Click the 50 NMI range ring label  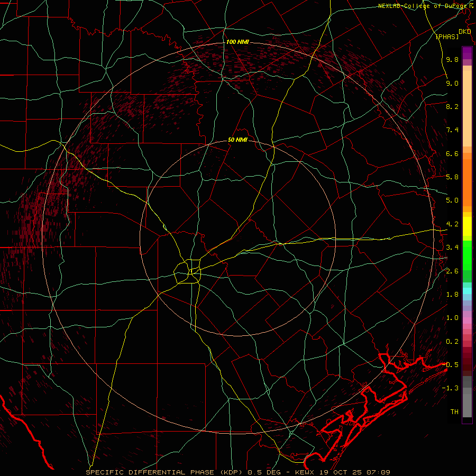pos(237,140)
